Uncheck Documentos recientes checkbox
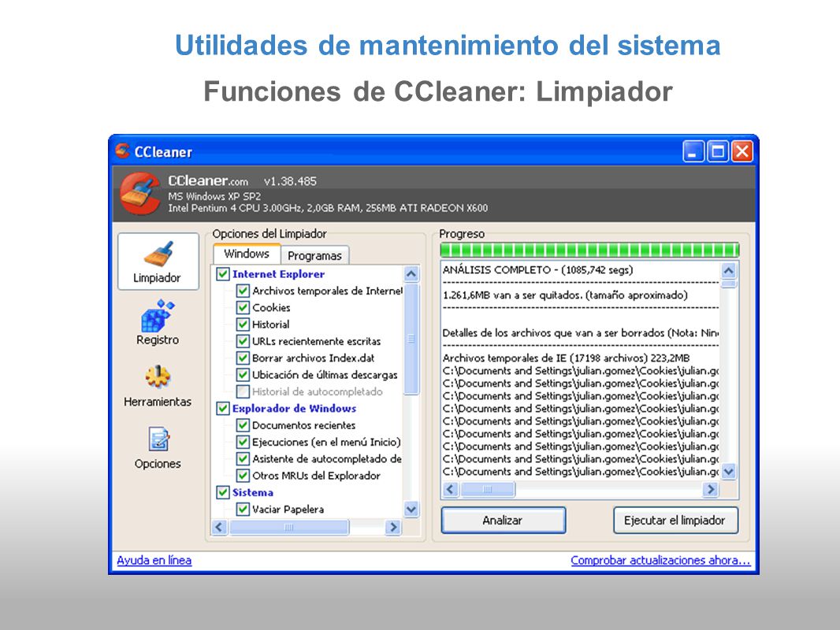This screenshot has height=630, width=840. pos(243,425)
